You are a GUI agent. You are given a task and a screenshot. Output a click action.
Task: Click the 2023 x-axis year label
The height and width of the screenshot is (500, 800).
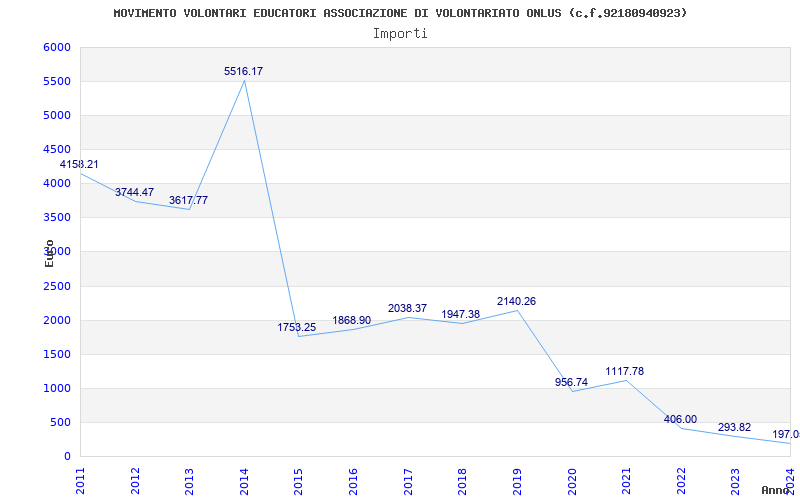pyautogui.click(x=735, y=482)
